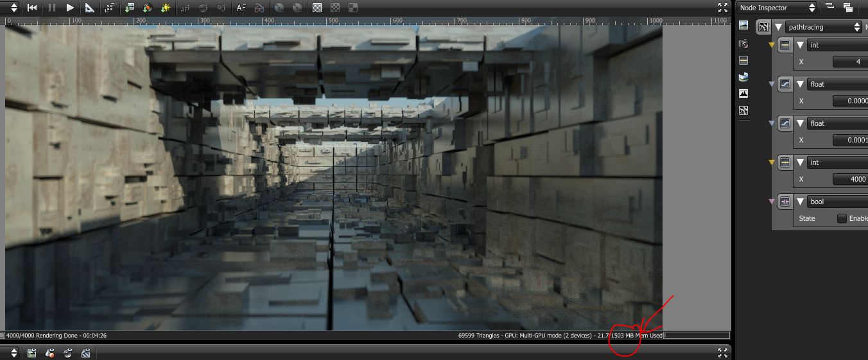
Task: Click the colorful disc save icon
Action: [148, 8]
